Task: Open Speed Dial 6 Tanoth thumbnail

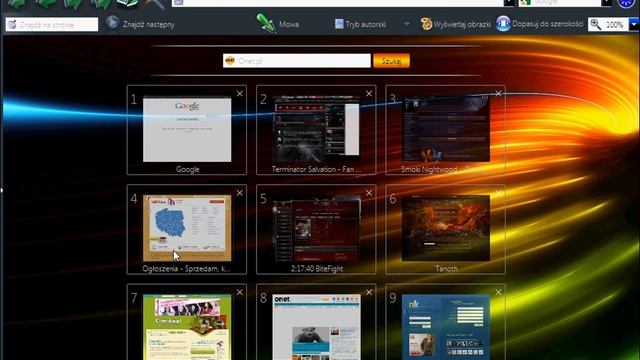Action: pos(446,228)
